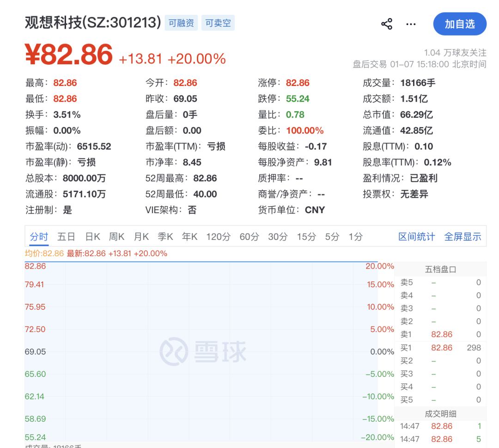Click the 买1 price 82.86 row
The height and width of the screenshot is (448, 499).
click(x=441, y=348)
